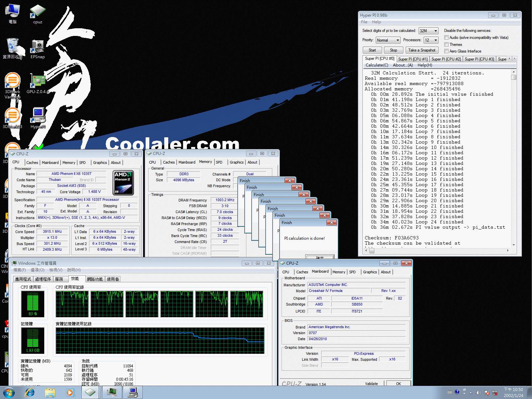Viewport: 532px width, 399px height.
Task: Open the Computer desktop icon
Action: 13,14
